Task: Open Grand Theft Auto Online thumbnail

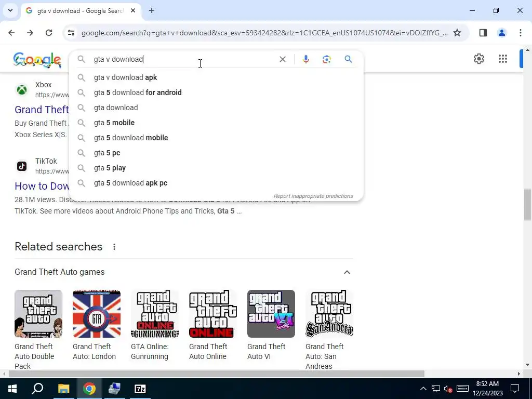Action: click(x=212, y=313)
